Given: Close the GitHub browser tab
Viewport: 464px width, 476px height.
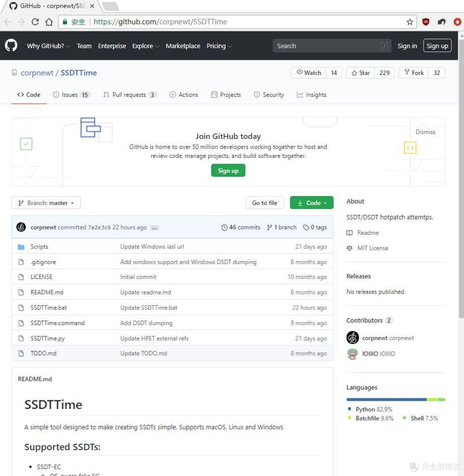Looking at the screenshot, I should pyautogui.click(x=92, y=6).
